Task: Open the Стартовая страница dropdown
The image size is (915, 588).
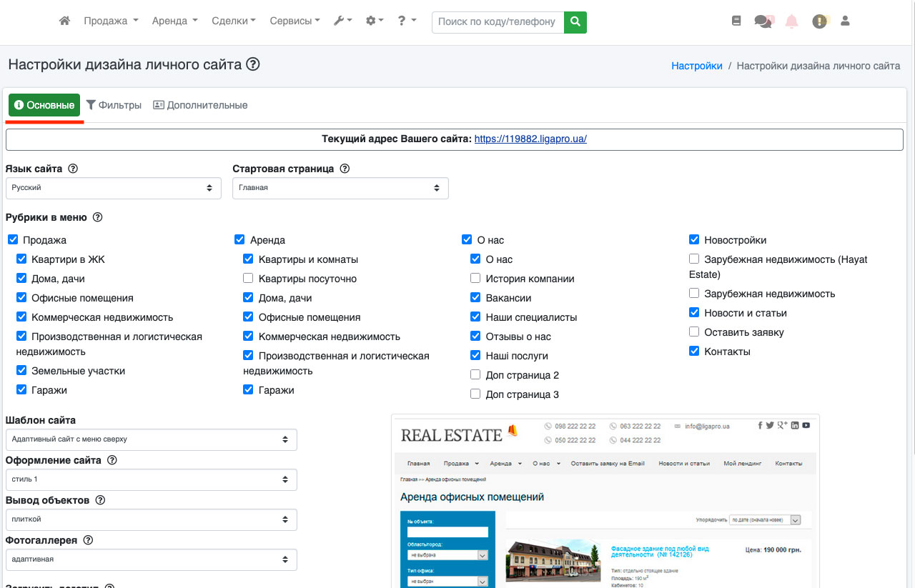Action: click(340, 188)
